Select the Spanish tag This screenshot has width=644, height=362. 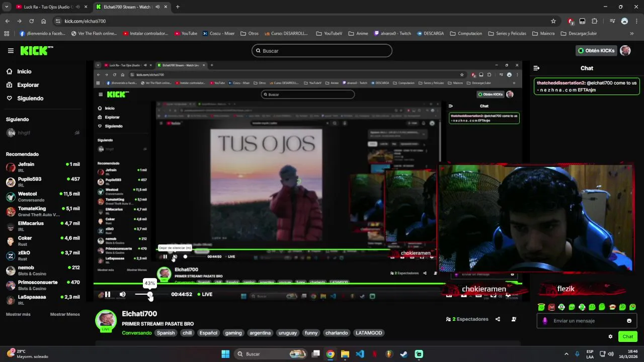(x=166, y=333)
